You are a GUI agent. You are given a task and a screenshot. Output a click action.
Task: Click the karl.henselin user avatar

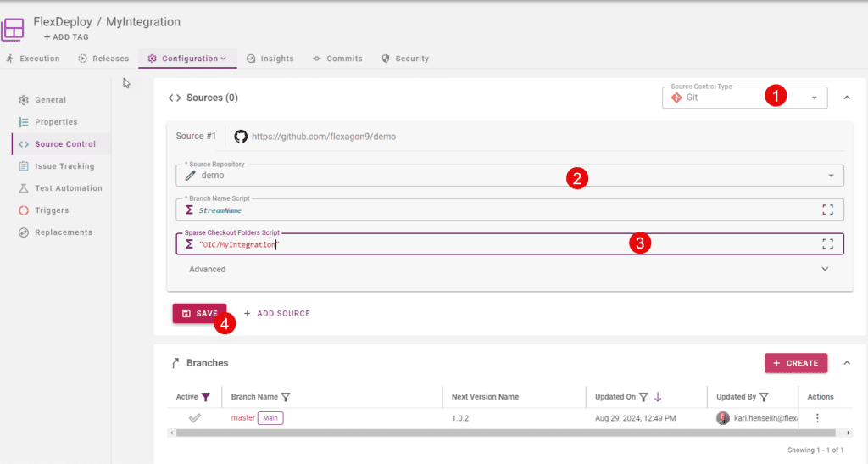(x=722, y=418)
